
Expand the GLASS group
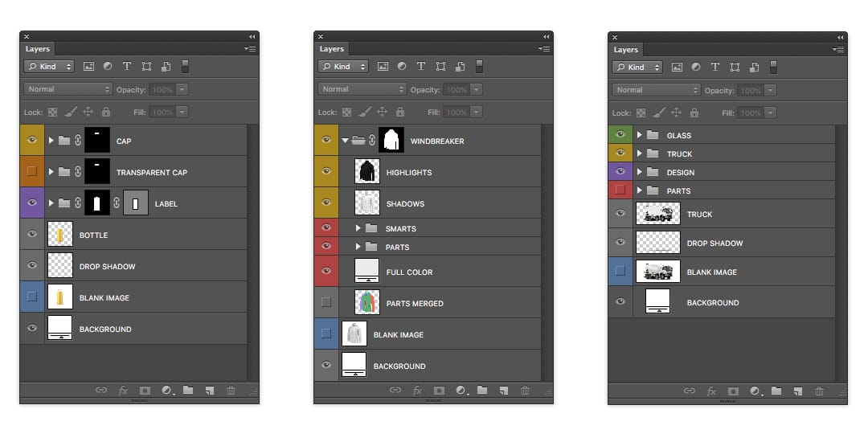640,135
